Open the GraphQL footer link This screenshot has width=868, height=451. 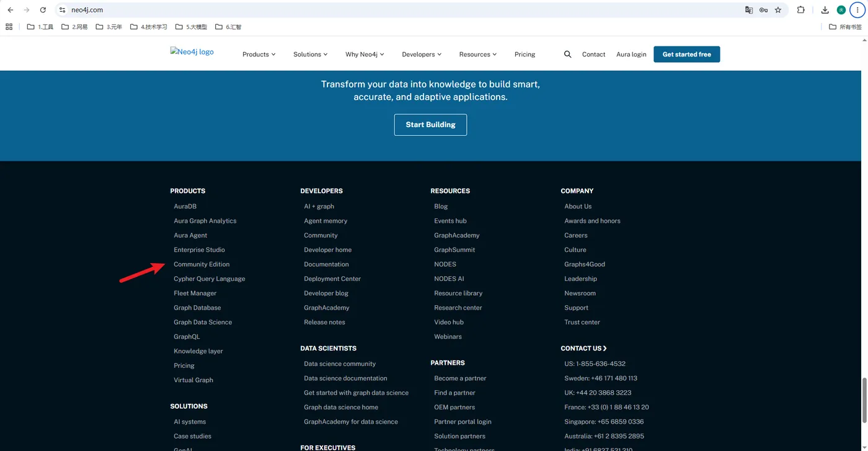point(187,337)
